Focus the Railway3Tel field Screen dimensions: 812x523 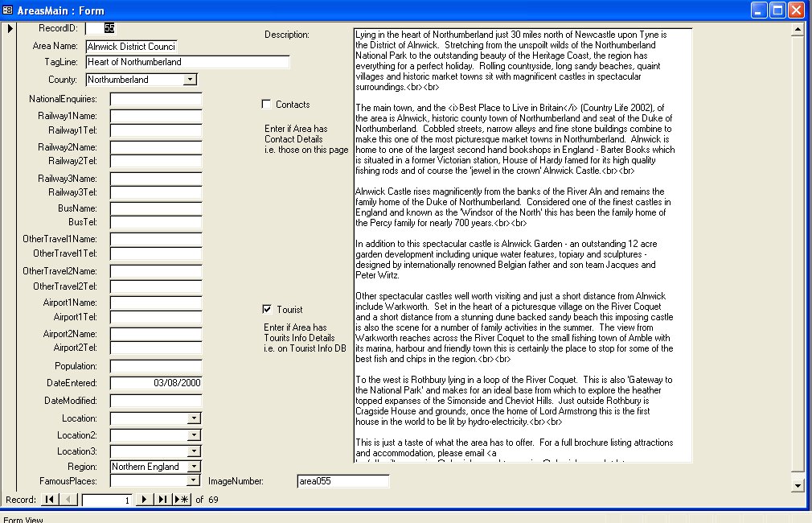coord(156,192)
